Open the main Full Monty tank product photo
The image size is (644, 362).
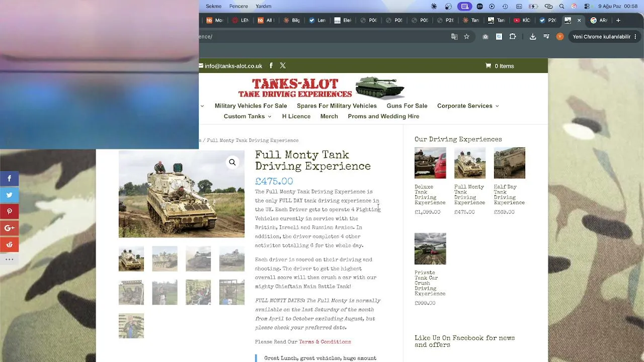182,194
